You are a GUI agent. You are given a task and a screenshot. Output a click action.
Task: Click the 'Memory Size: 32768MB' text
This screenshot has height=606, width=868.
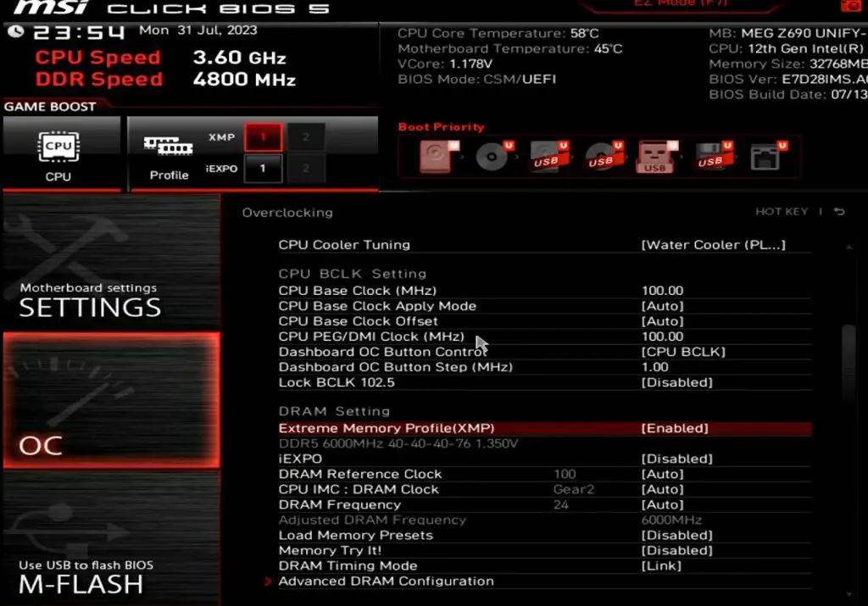pyautogui.click(x=788, y=64)
